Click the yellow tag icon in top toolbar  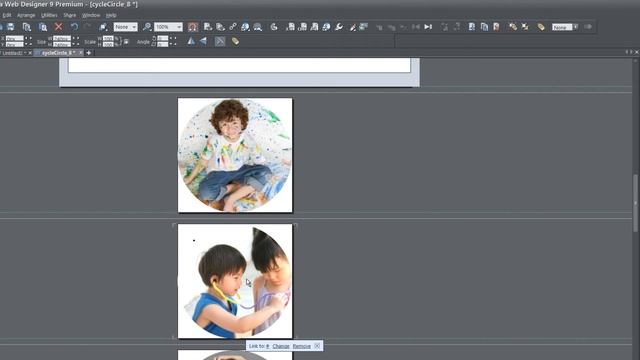pyautogui.click(x=541, y=27)
